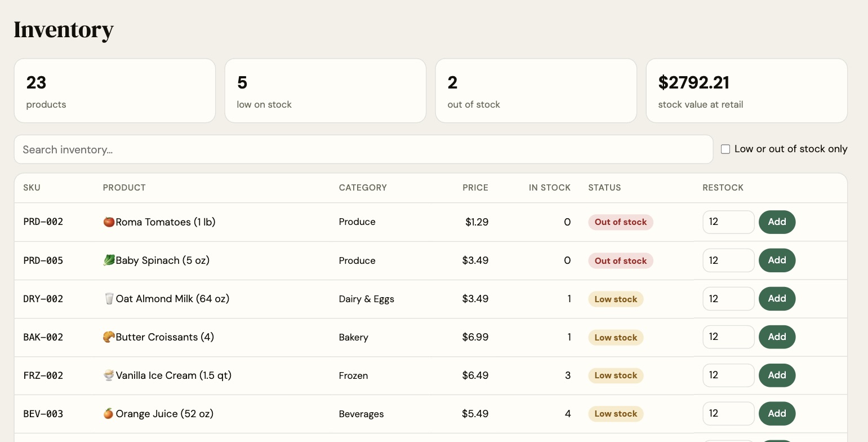Click the milk glass icon beside Oat Almond Milk
868x442 pixels.
pos(109,299)
